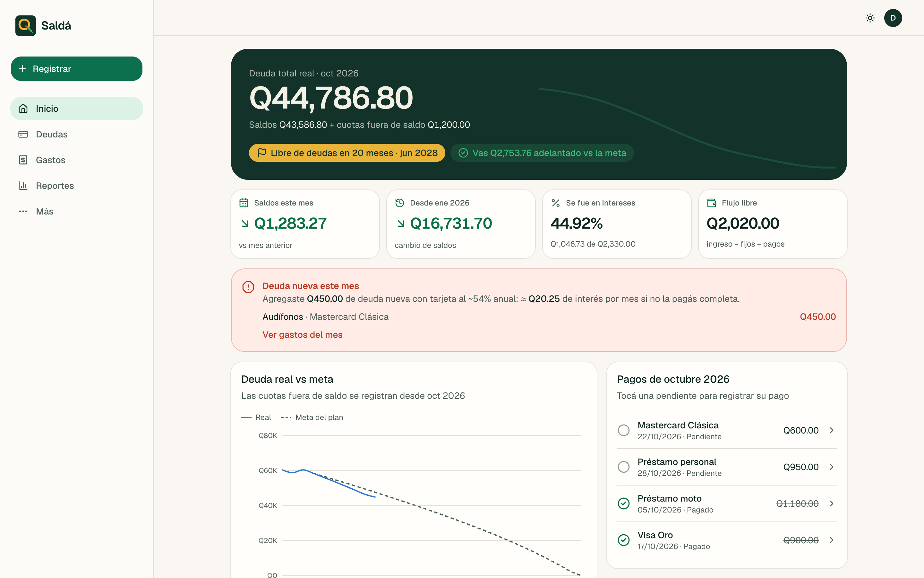This screenshot has width=924, height=578.
Task: Click the Audífonos Mastercard Clásica expense row
Action: [549, 317]
